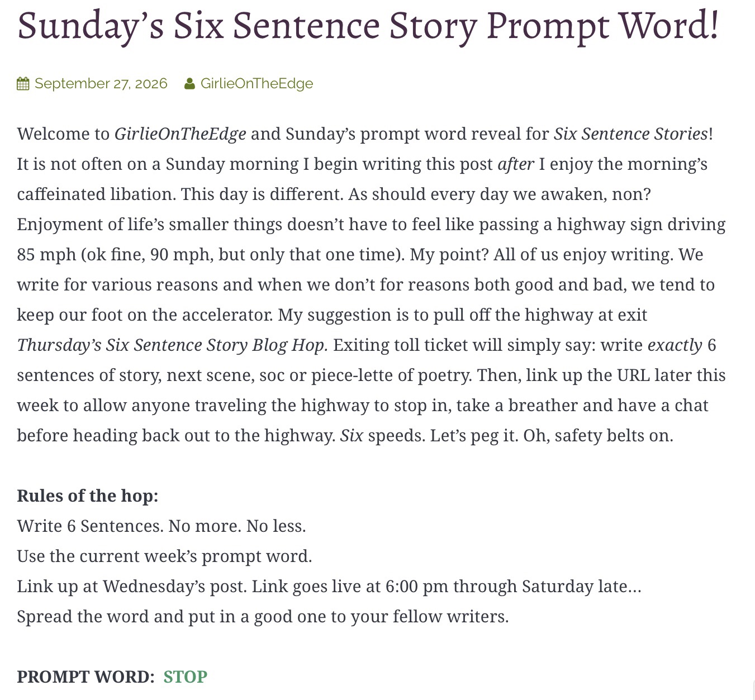This screenshot has height=700, width=755.
Task: Click the italic word 'after'
Action: click(516, 164)
